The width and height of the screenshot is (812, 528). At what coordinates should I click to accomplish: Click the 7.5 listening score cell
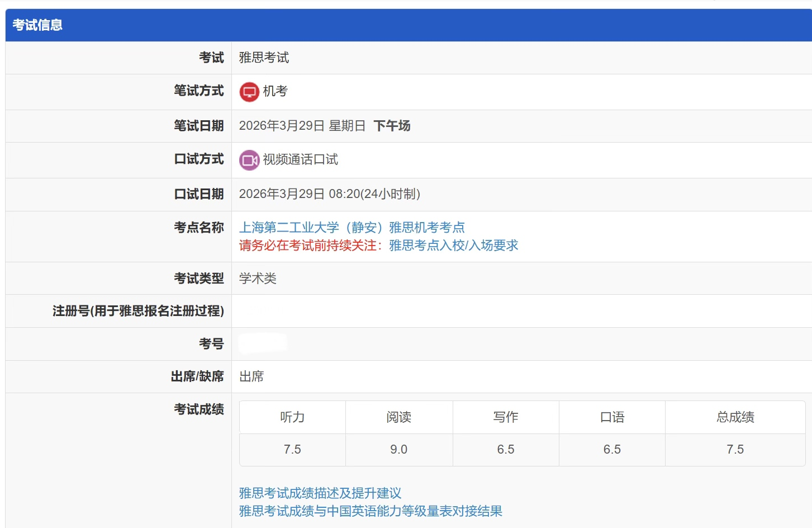(292, 450)
